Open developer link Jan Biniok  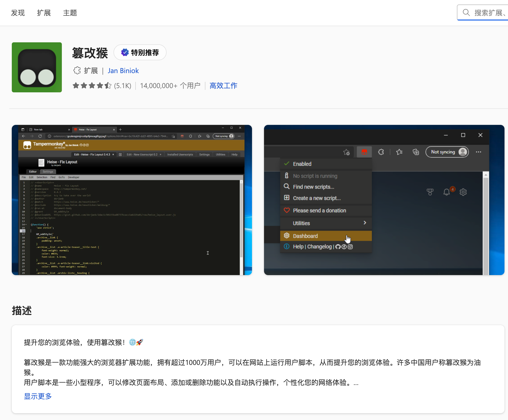tap(123, 71)
